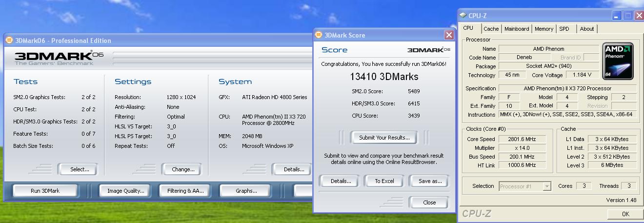The width and height of the screenshot is (644, 223).
Task: Click the HDR/SM3.0 Score value 6415
Action: [414, 103]
